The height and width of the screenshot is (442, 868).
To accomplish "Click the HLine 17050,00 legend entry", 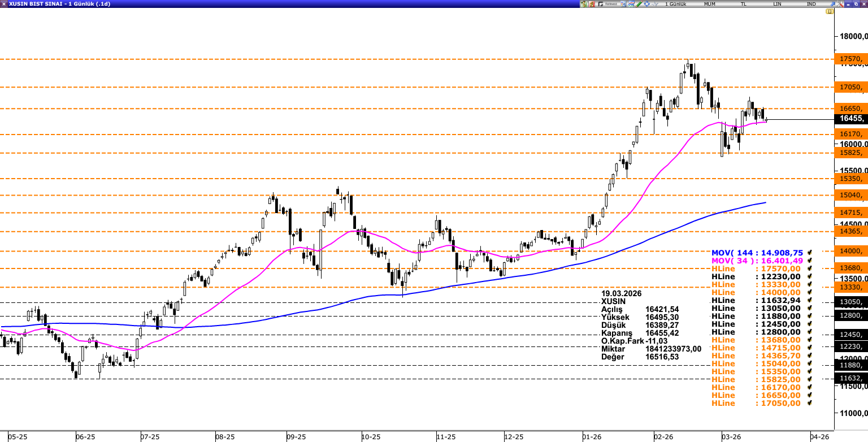I will (x=756, y=403).
